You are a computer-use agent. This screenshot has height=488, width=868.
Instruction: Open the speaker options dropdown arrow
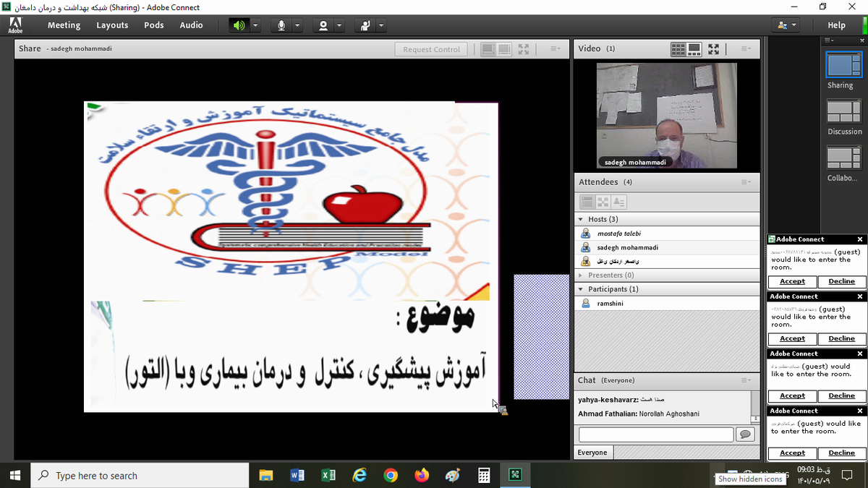pyautogui.click(x=255, y=25)
